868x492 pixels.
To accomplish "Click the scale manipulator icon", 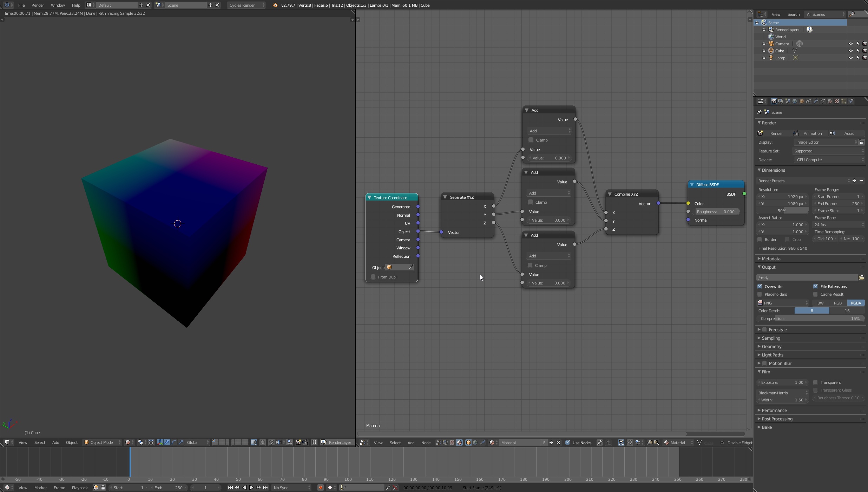I will click(x=181, y=442).
